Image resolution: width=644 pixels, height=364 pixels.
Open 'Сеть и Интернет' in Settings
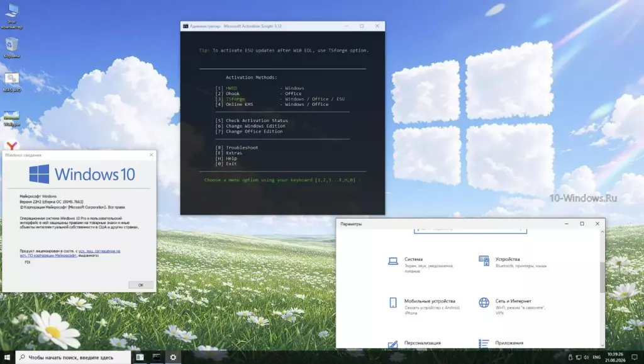513,307
